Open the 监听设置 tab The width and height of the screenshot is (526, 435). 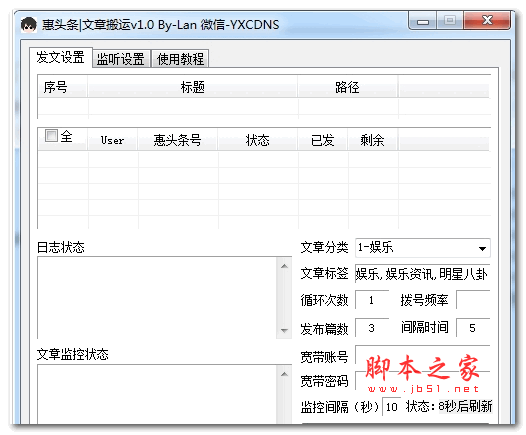121,59
